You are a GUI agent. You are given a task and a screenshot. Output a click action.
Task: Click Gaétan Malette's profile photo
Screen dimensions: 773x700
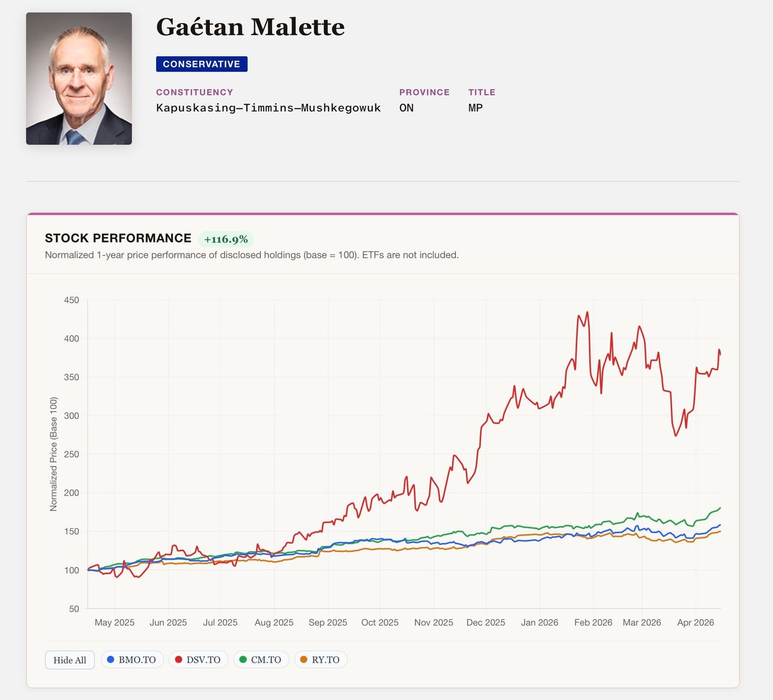79,78
